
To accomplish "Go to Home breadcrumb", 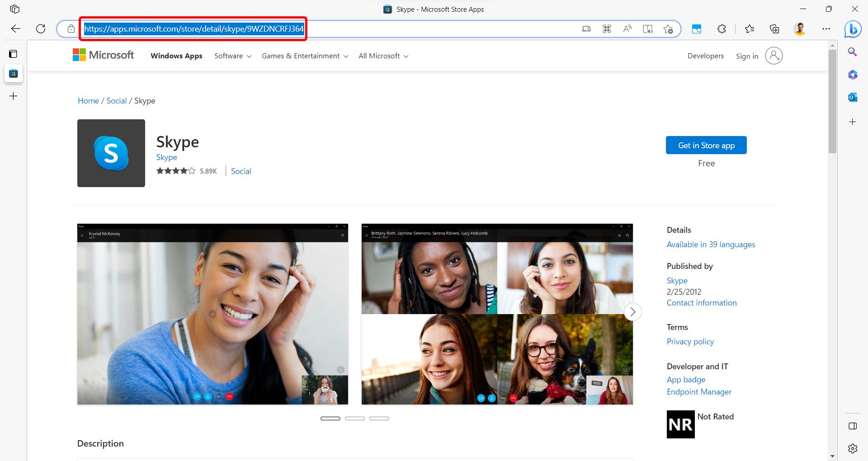I will [x=88, y=101].
